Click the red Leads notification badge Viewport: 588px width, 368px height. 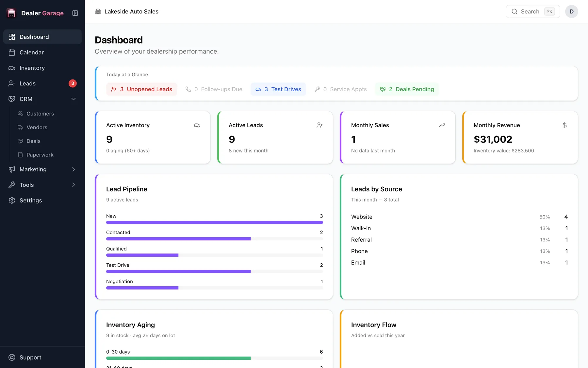73,83
